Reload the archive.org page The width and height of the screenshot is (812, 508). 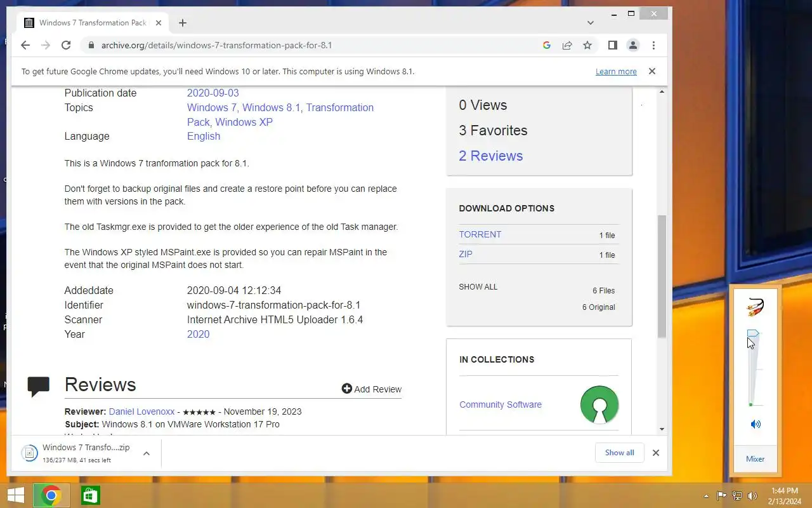coord(66,45)
